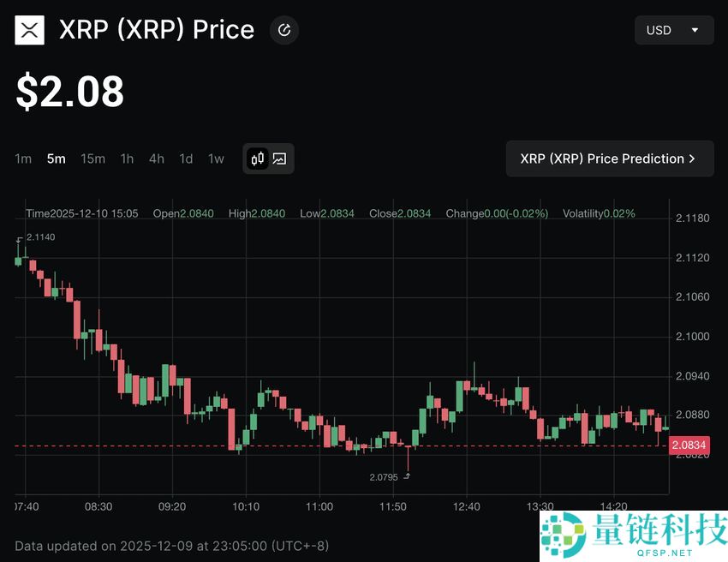Viewport: 728px width, 562px height.
Task: Switch to line chart view icon
Action: 279,158
